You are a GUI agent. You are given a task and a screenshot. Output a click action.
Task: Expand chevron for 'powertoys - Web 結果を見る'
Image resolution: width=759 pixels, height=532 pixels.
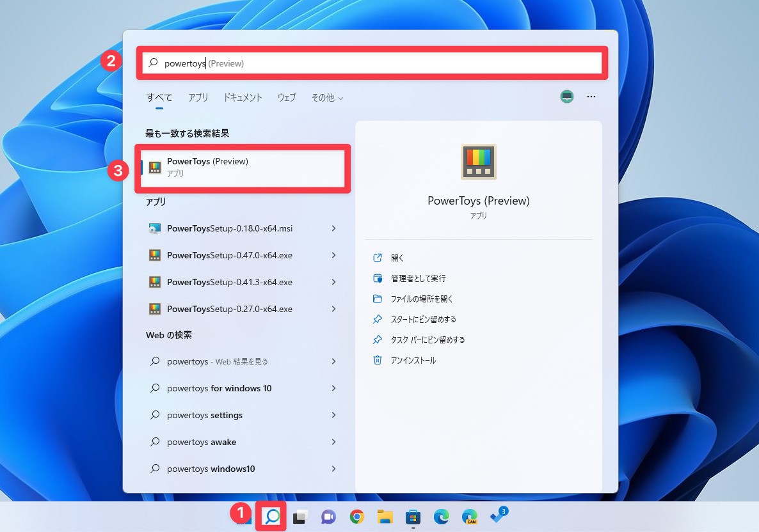pyautogui.click(x=333, y=361)
